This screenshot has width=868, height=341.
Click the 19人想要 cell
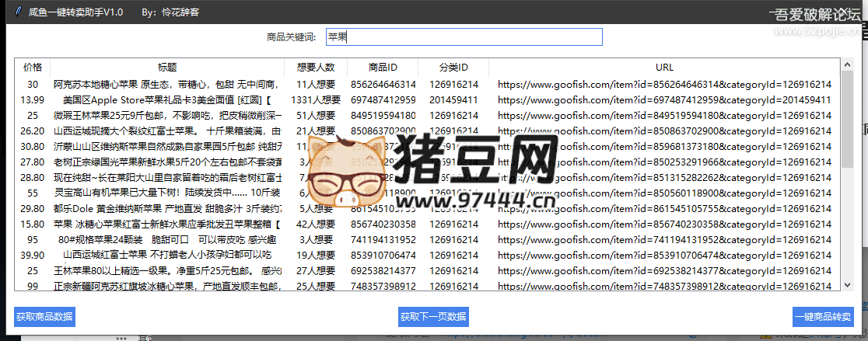point(316,255)
